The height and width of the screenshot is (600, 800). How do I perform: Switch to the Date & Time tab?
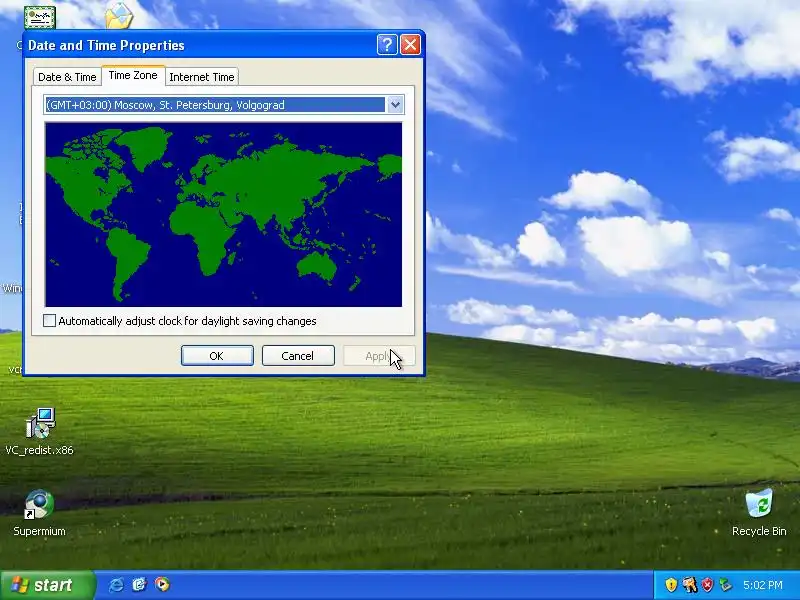[67, 77]
